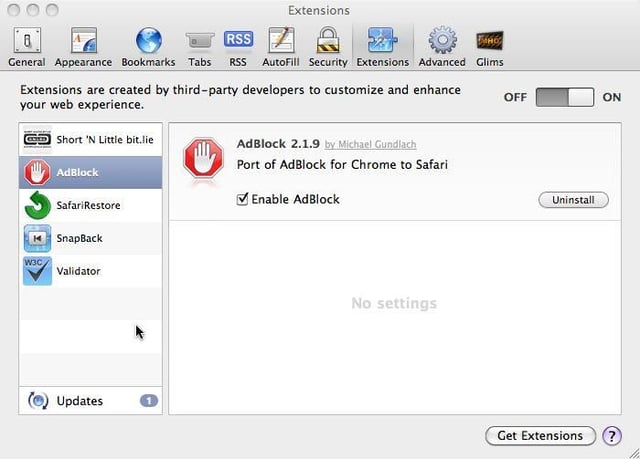Screen dimensions: 640x459
Task: Switch to the General tab label
Action: point(27,62)
